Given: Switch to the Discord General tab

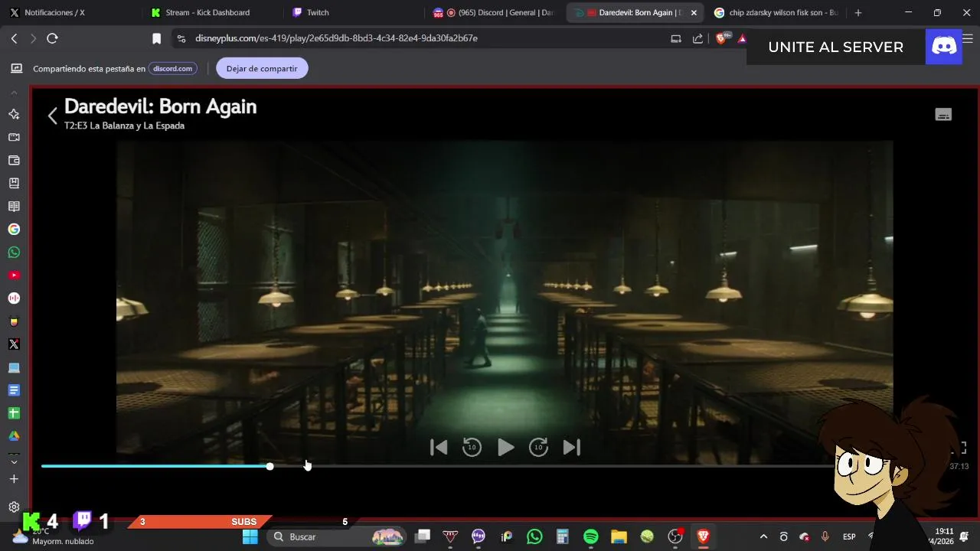Looking at the screenshot, I should pos(494,12).
